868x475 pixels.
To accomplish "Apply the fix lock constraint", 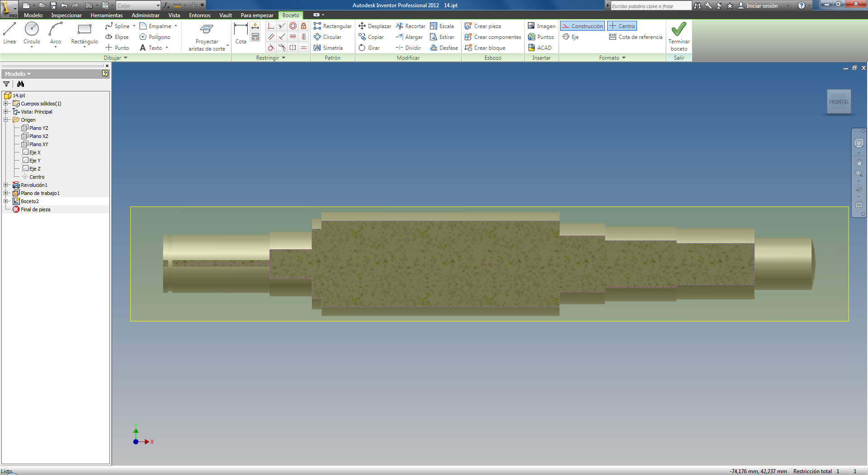I will point(304,26).
